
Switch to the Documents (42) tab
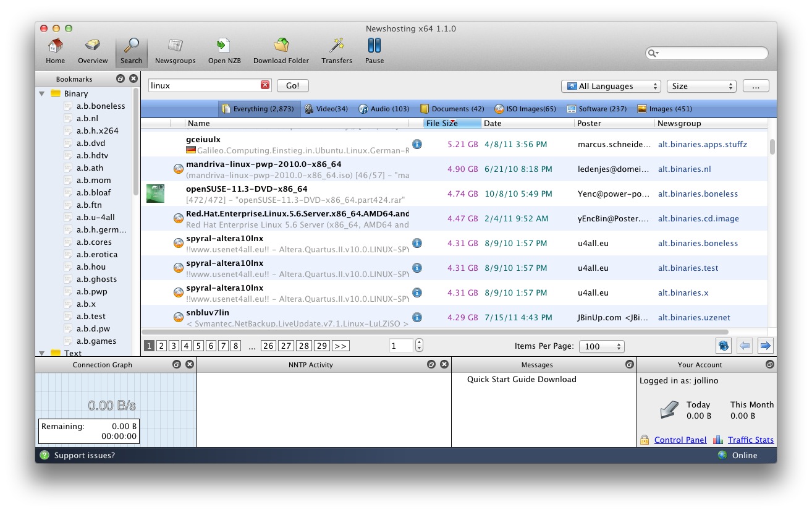[x=452, y=109]
